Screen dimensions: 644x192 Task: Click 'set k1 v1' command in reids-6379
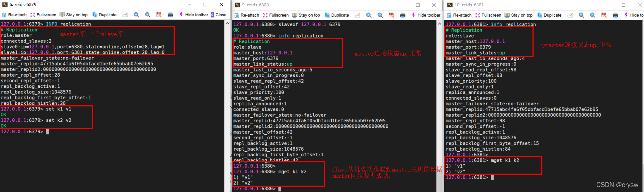point(59,109)
